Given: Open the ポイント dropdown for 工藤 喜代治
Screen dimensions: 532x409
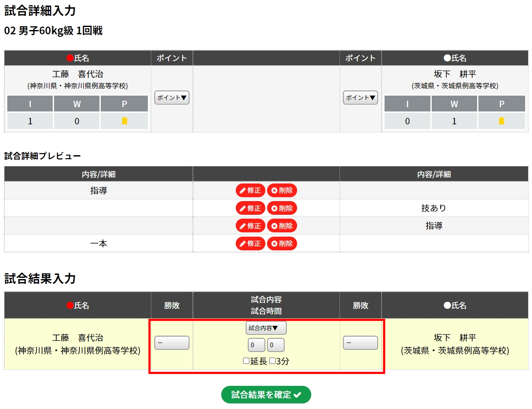Looking at the screenshot, I should 172,98.
